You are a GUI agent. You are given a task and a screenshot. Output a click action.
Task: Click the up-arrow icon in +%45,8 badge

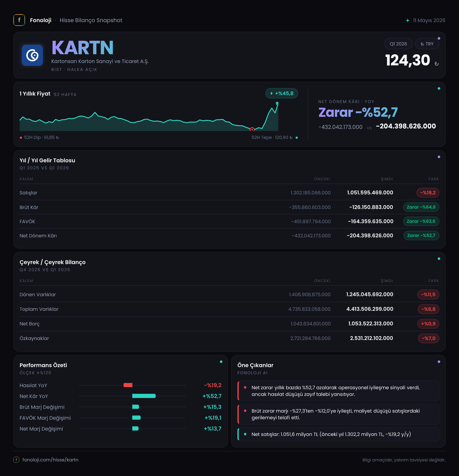coord(271,93)
